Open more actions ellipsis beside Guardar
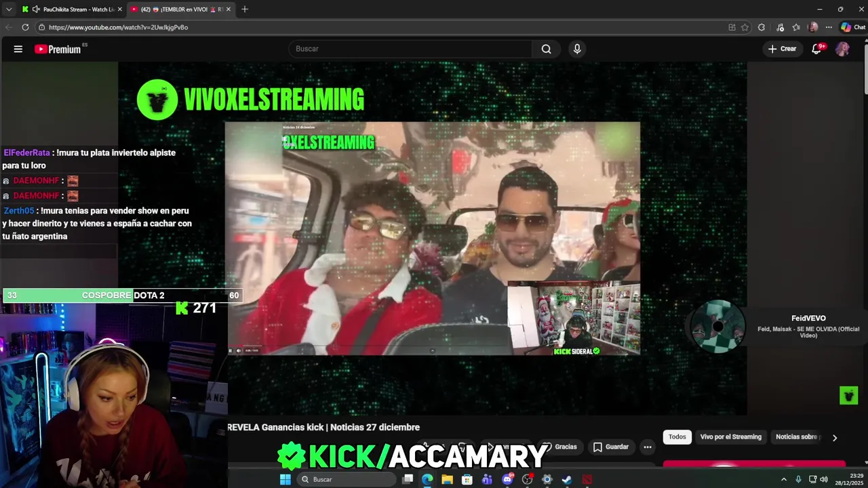The image size is (868, 488). 648,447
